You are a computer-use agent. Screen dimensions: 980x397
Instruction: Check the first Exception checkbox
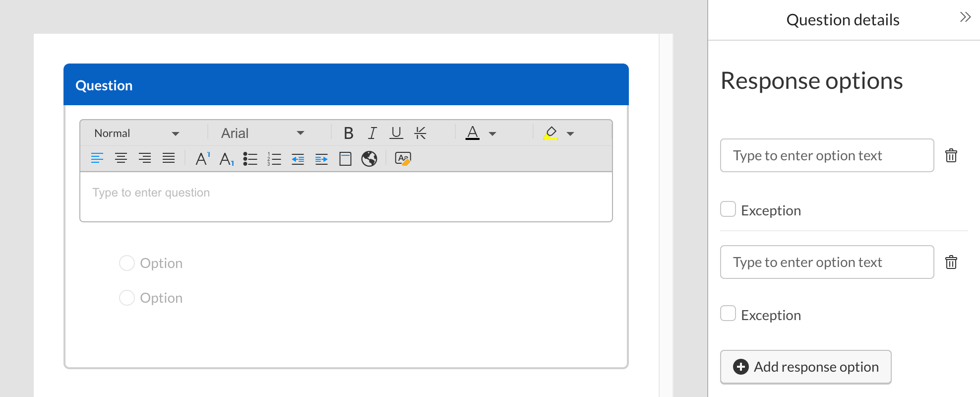pos(728,209)
